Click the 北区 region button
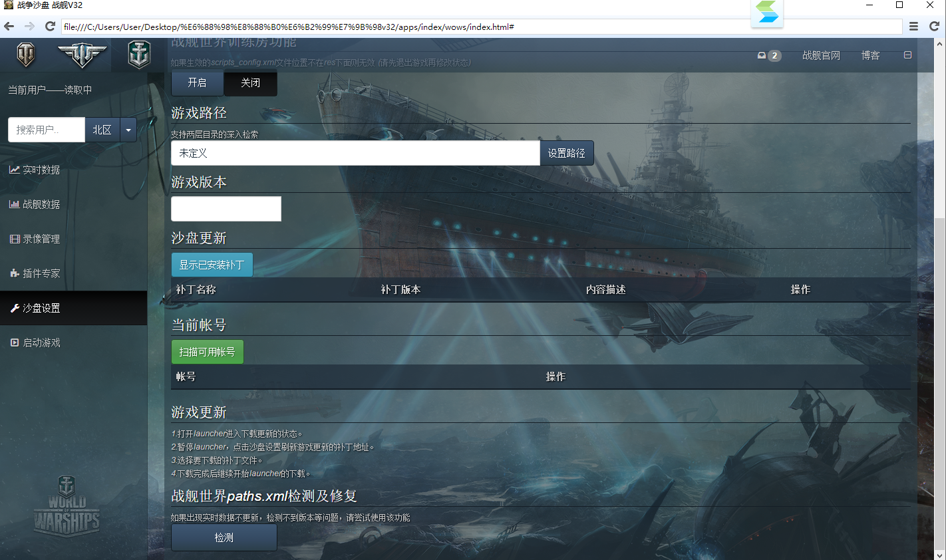946x560 pixels. pos(102,130)
